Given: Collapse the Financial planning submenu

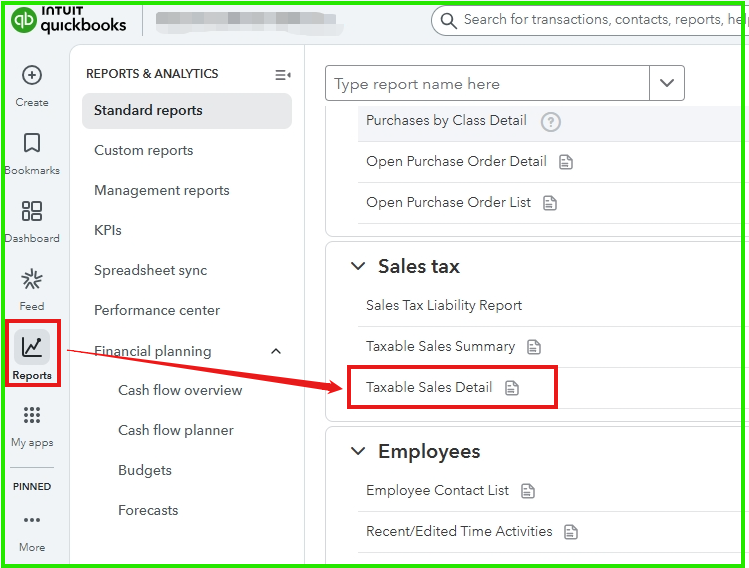Looking at the screenshot, I should 276,351.
